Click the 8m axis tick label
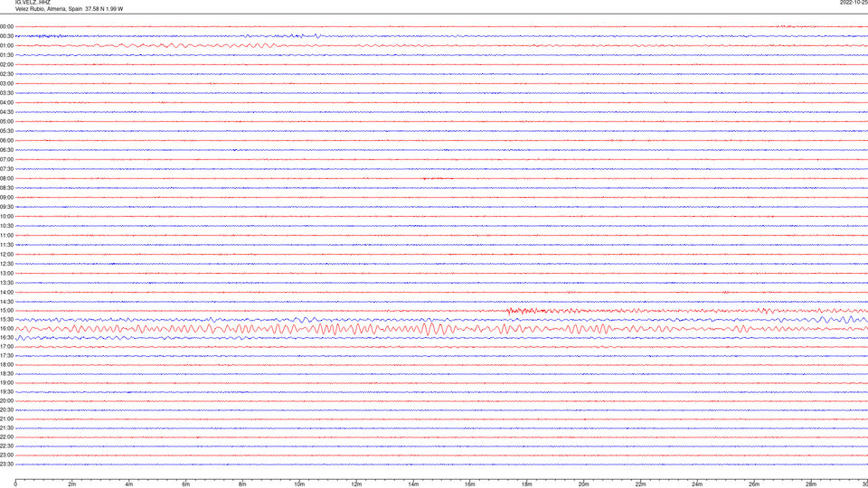 [242, 484]
